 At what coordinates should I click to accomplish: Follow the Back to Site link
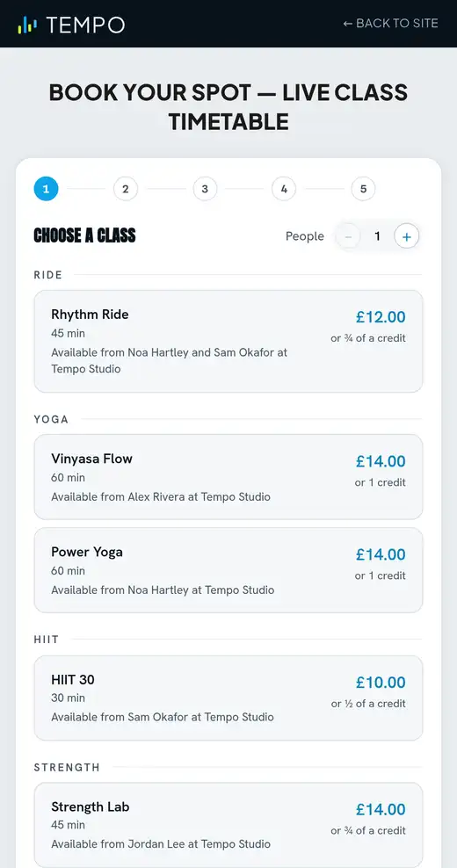(390, 23)
